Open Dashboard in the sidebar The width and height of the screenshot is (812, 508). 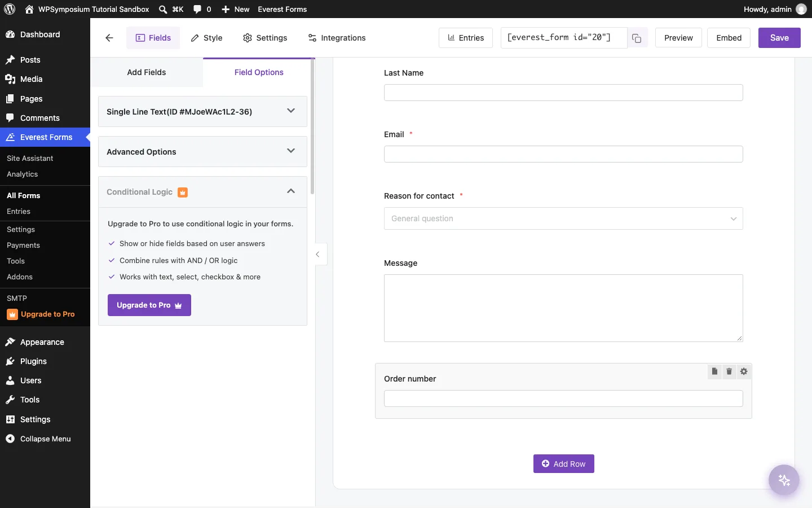pos(45,34)
